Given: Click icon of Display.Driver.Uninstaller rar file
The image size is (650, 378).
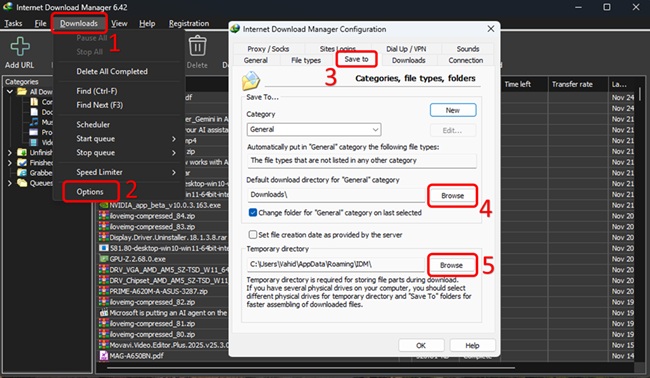Looking at the screenshot, I should point(104,237).
